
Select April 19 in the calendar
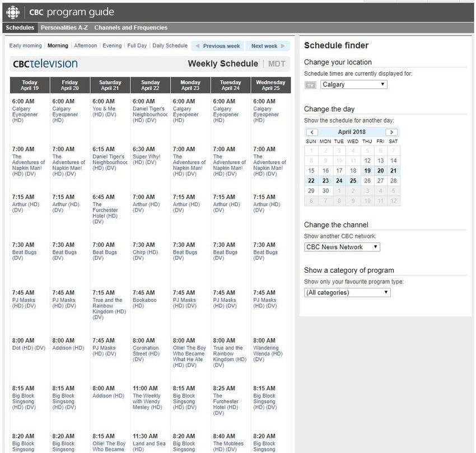point(367,171)
